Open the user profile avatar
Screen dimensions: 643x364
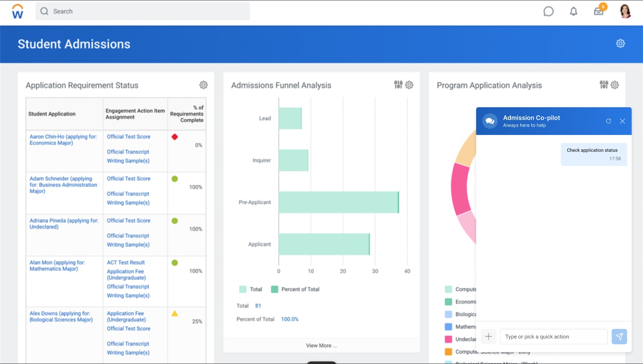[x=625, y=12]
